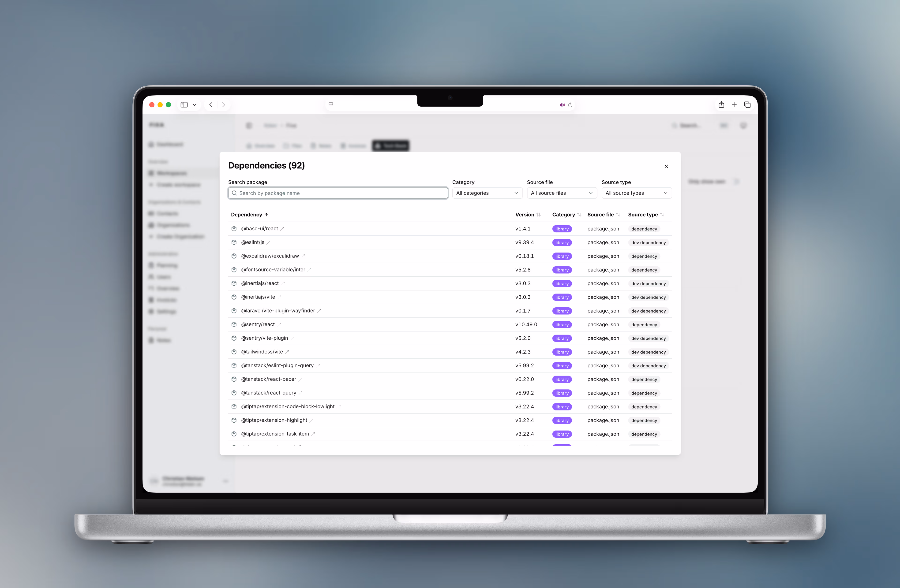Reload the page with the refresh icon
Image resolution: width=900 pixels, height=588 pixels.
[570, 105]
